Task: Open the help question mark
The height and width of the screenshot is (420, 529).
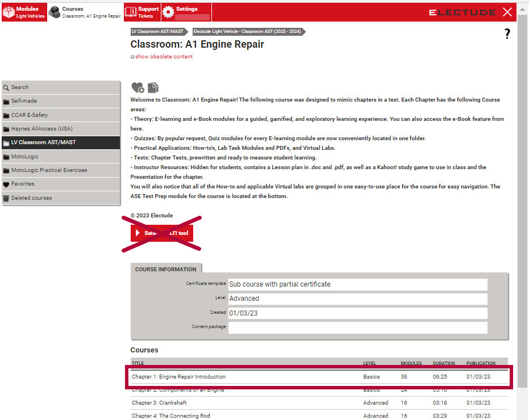Action: [507, 33]
